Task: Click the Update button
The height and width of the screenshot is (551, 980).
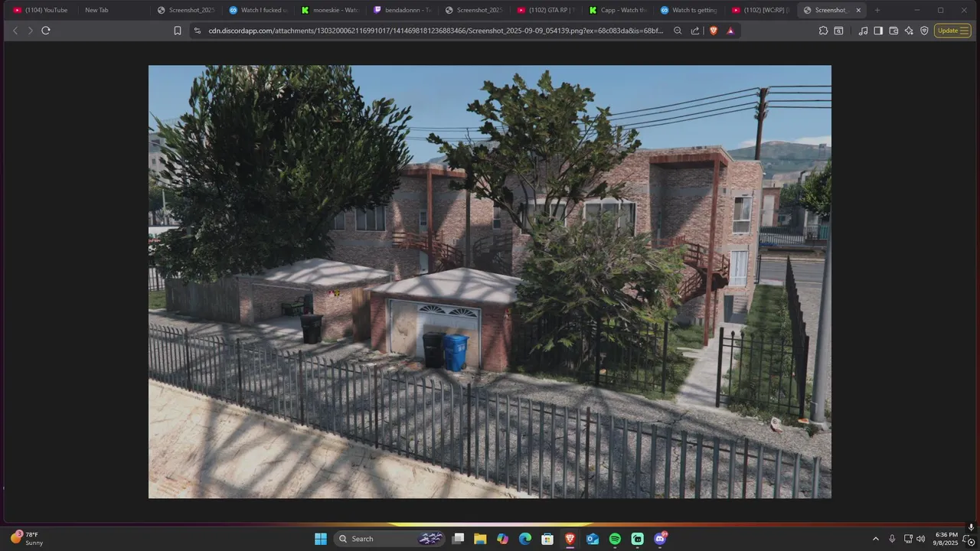Action: tap(948, 31)
